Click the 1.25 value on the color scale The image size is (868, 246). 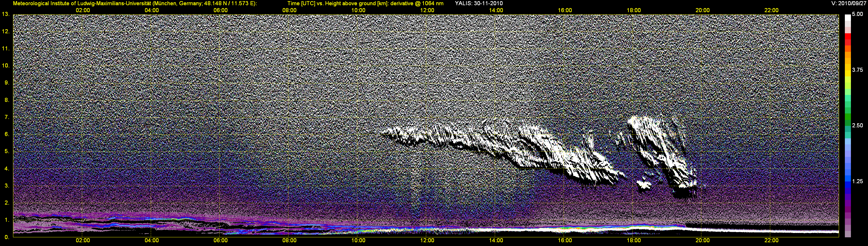tap(858, 181)
